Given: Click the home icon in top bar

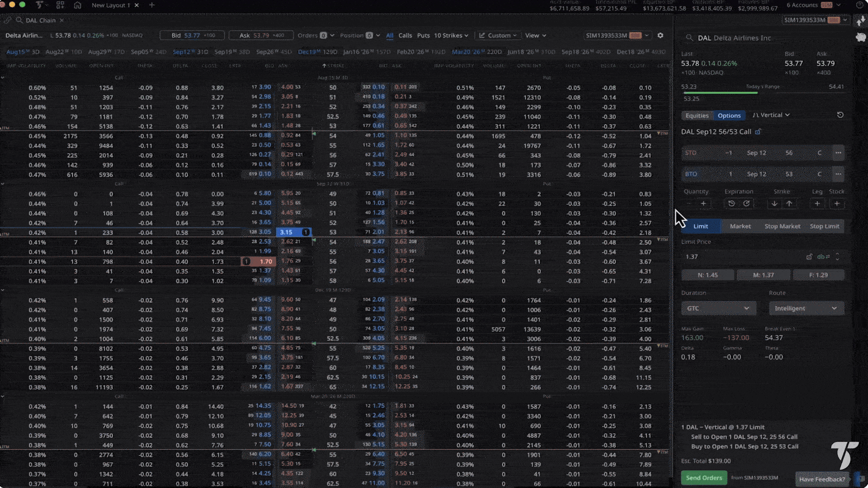Looking at the screenshot, I should click(x=77, y=5).
